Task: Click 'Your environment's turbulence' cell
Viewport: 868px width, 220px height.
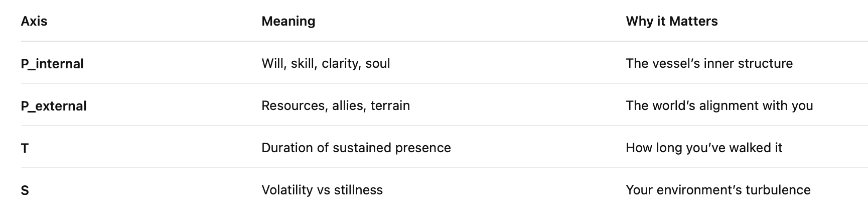Action: [x=718, y=190]
